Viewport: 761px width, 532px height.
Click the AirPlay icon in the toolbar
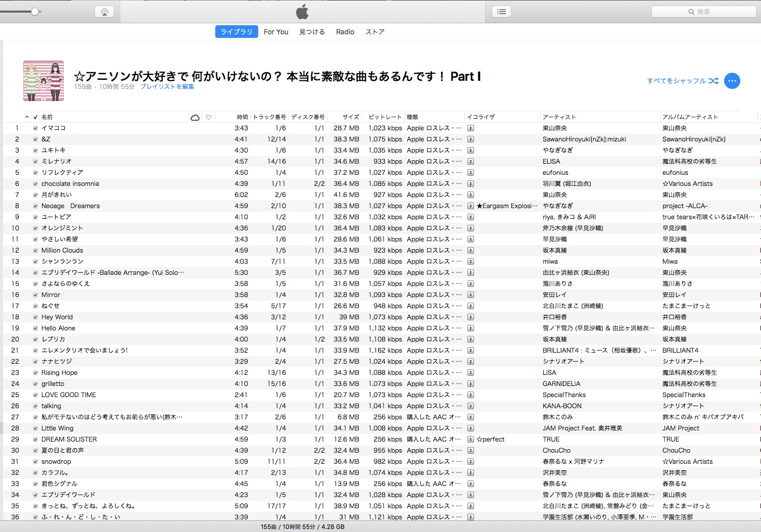tap(104, 12)
